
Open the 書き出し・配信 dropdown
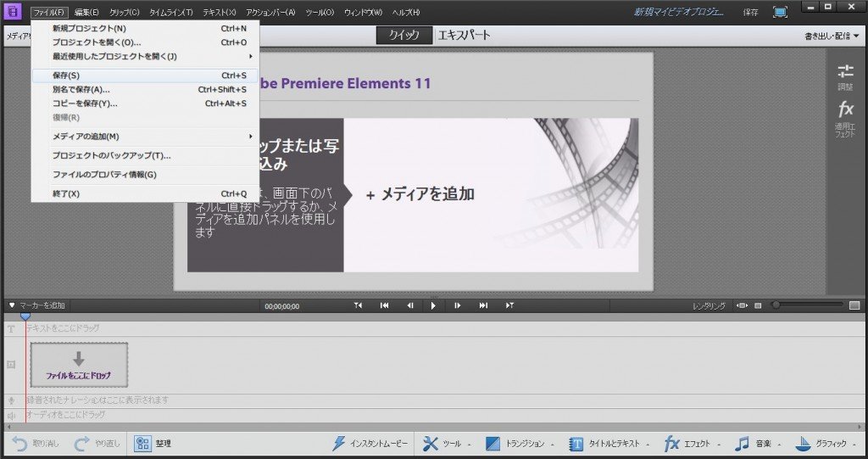832,36
